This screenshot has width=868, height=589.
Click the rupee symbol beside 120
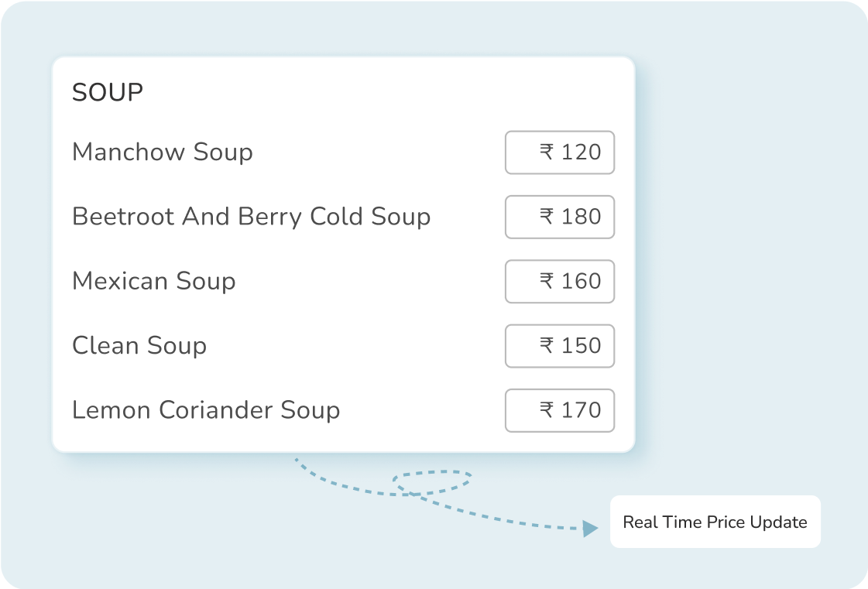[547, 152]
